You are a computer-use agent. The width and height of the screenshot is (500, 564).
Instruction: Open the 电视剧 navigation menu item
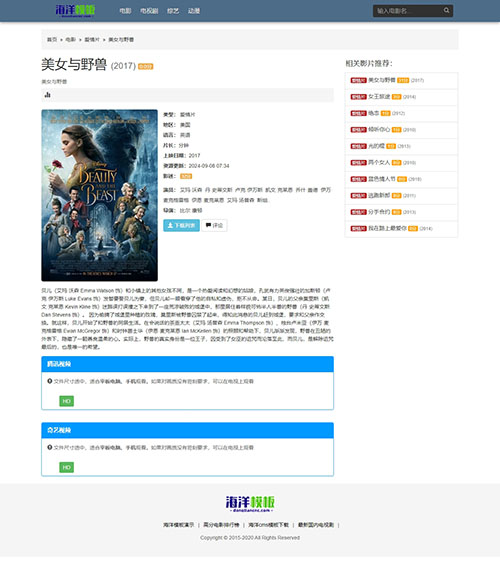149,11
